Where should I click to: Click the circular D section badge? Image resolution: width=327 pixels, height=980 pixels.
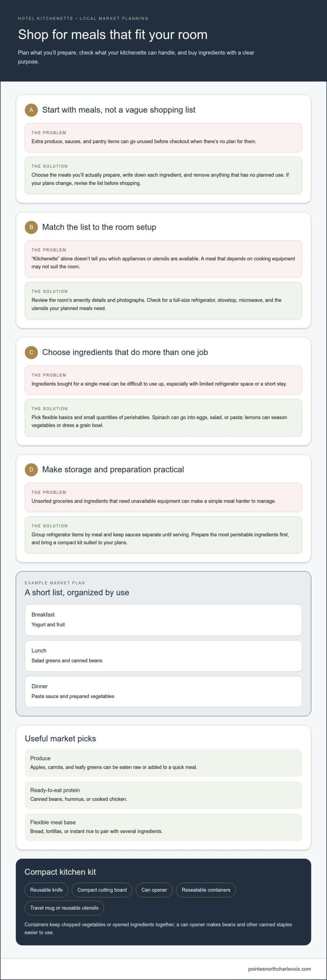point(31,469)
